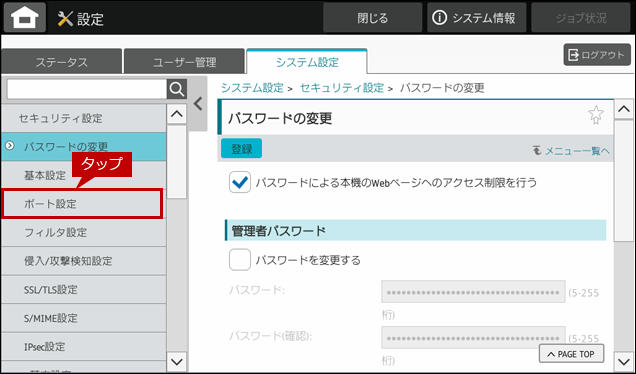
Task: Select 基本設定 menu item
Action: click(x=84, y=175)
